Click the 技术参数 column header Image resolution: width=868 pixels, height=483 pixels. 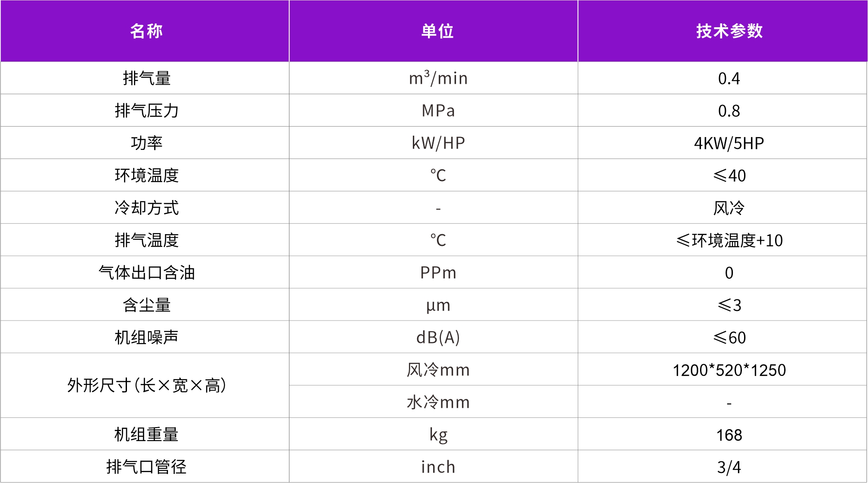click(729, 31)
